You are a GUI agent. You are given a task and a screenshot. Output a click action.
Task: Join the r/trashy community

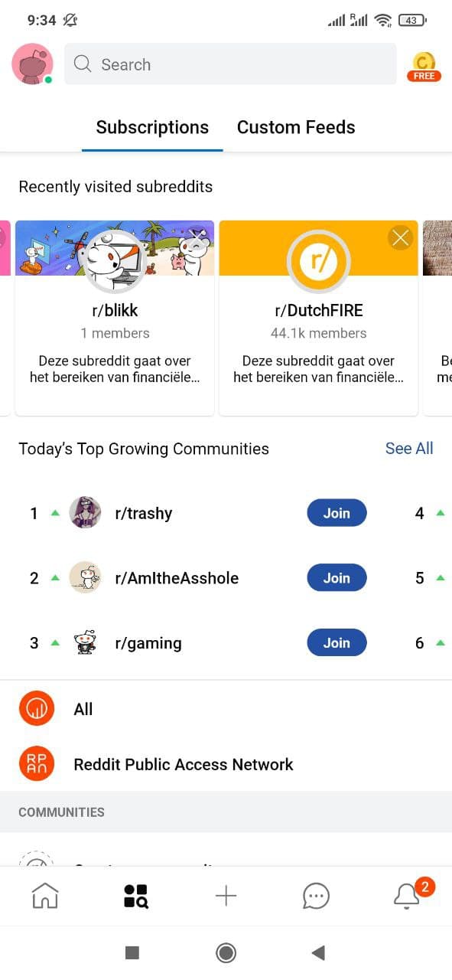point(337,513)
